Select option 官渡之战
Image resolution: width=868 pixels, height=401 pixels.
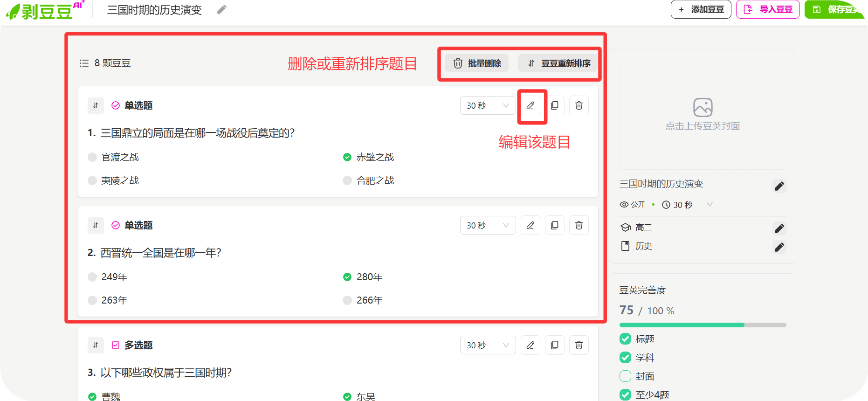coord(92,157)
